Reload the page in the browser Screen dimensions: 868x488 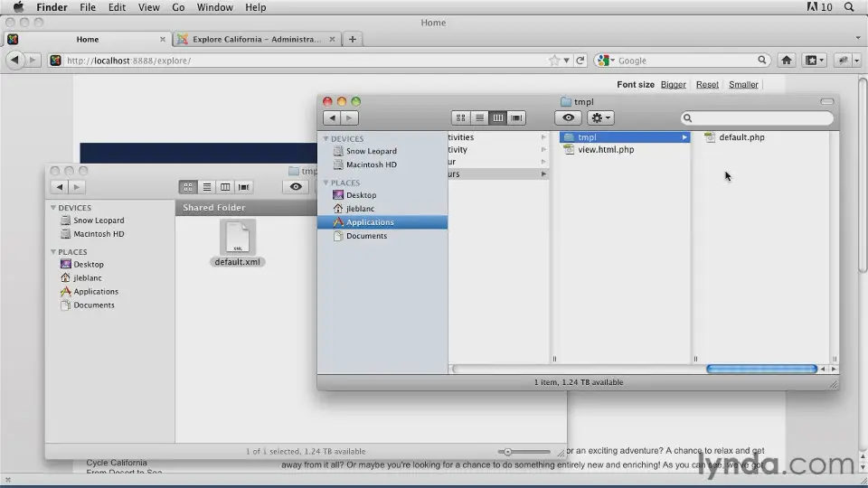pos(580,61)
